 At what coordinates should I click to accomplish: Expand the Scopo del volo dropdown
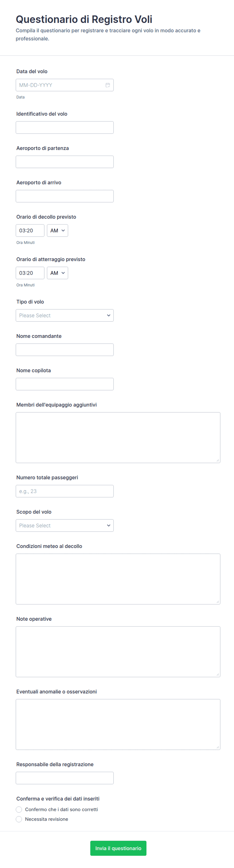click(x=65, y=526)
